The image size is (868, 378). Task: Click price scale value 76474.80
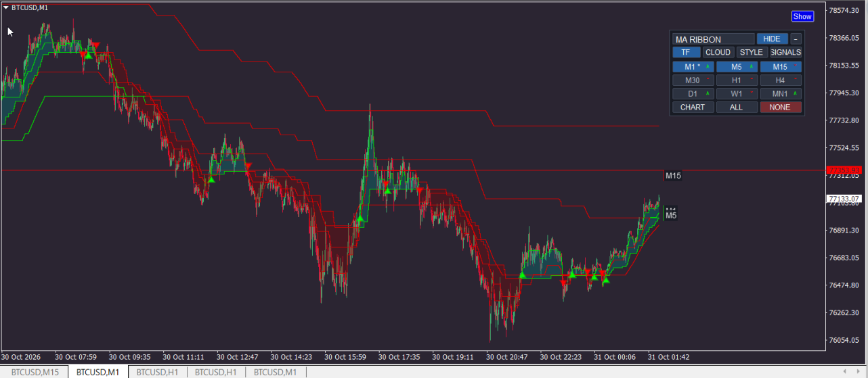844,285
